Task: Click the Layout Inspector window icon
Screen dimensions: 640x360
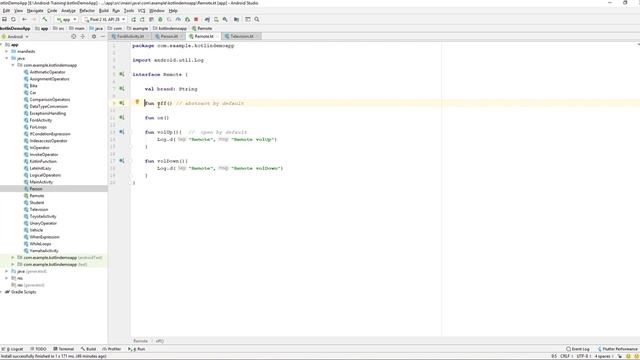Action: click(x=247, y=19)
